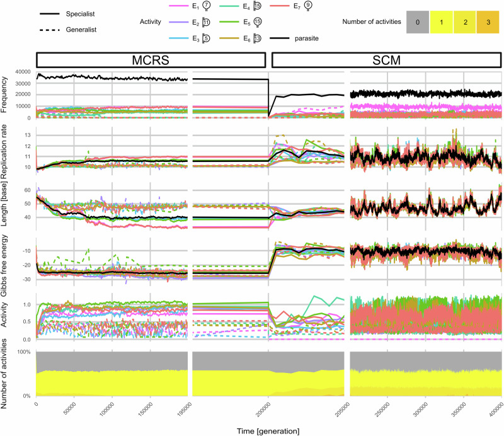The height and width of the screenshot is (436, 504).
Task: Click the 'Generalist' legend text
Action: pos(81,30)
